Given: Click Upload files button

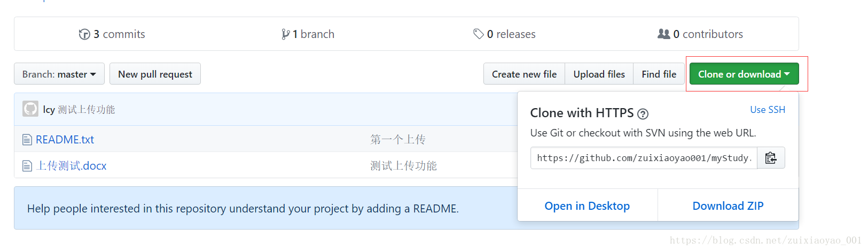Looking at the screenshot, I should click(599, 74).
